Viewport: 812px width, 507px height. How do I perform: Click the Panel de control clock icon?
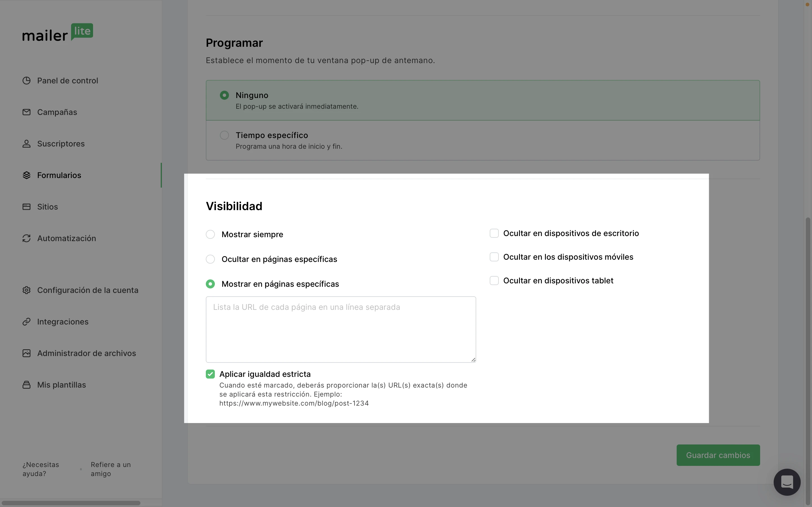pyautogui.click(x=27, y=81)
